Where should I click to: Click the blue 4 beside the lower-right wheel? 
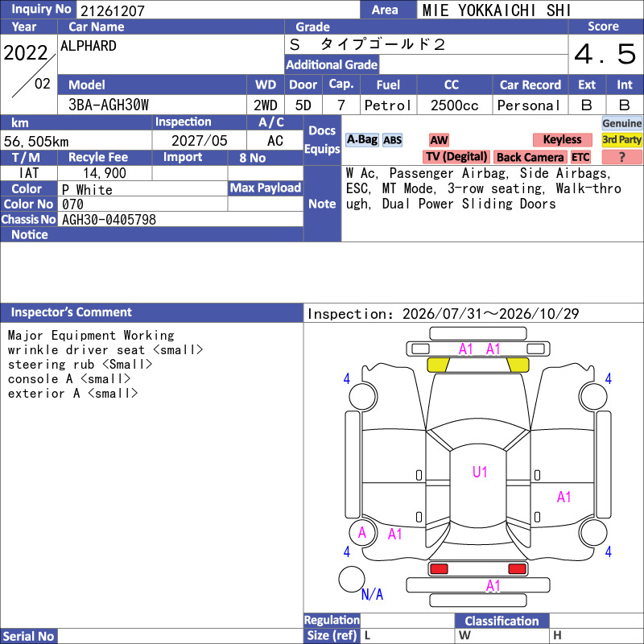point(609,551)
